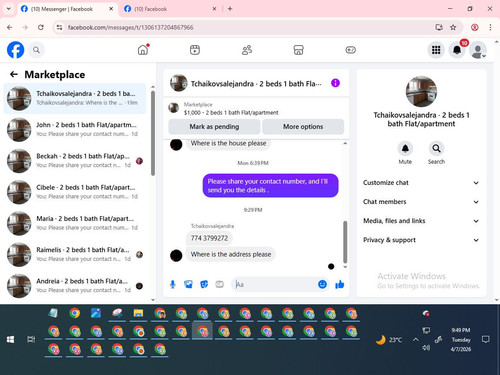Viewport: 500px width, 375px height.
Task: Expand Media, files and links section
Action: point(421,221)
